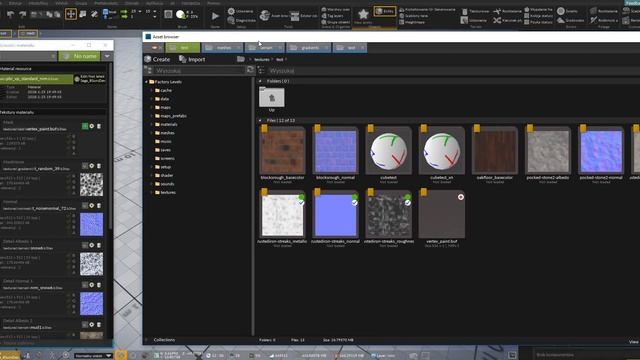Screen dimensions: 640x360
Task: Click the tree search input field
Action: 199,71
